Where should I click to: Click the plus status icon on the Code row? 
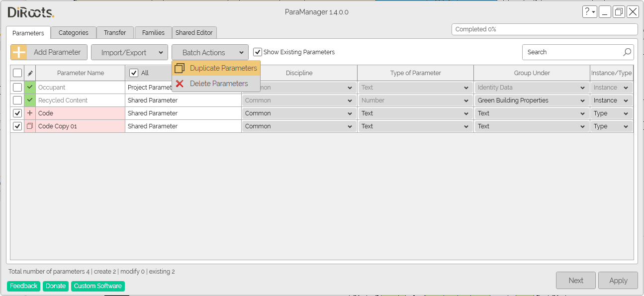[29, 113]
